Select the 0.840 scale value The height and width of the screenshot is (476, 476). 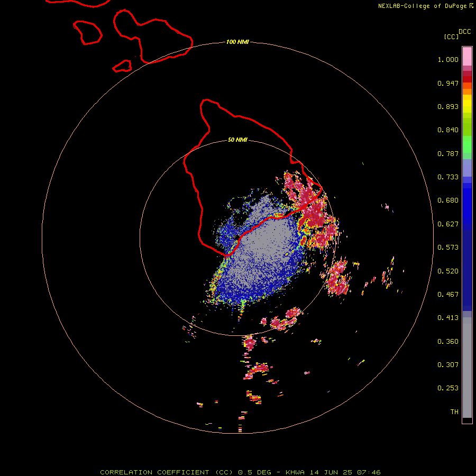tap(448, 130)
